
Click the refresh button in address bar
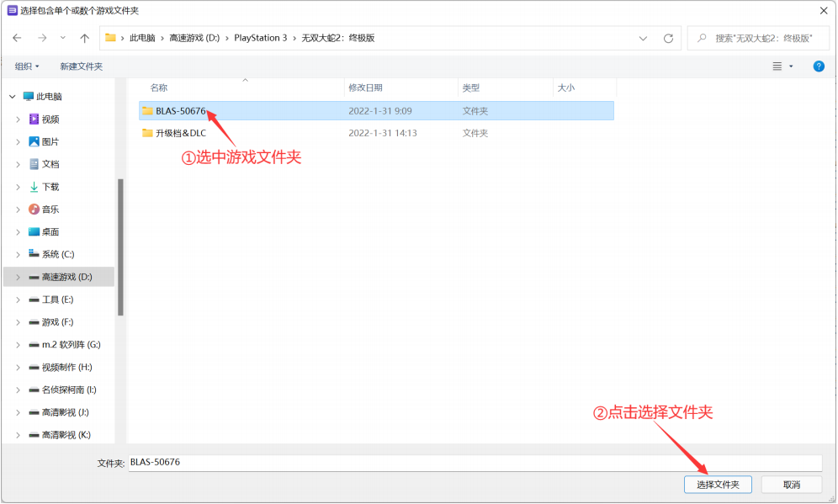pos(668,39)
